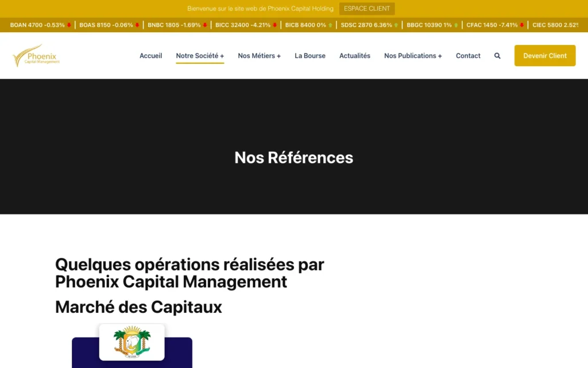The image size is (588, 368).
Task: Go to the Accueil page
Action: pos(151,56)
